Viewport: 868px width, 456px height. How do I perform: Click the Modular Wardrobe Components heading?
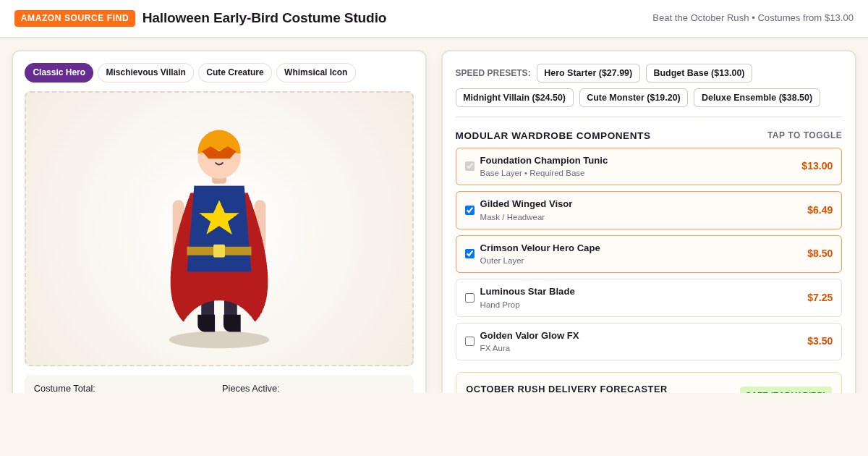[553, 136]
